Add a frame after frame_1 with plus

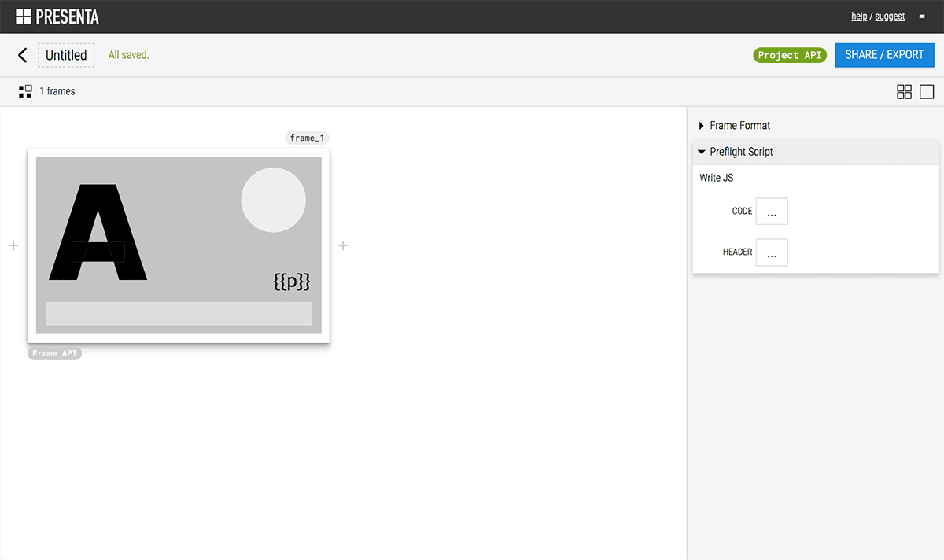pos(343,245)
